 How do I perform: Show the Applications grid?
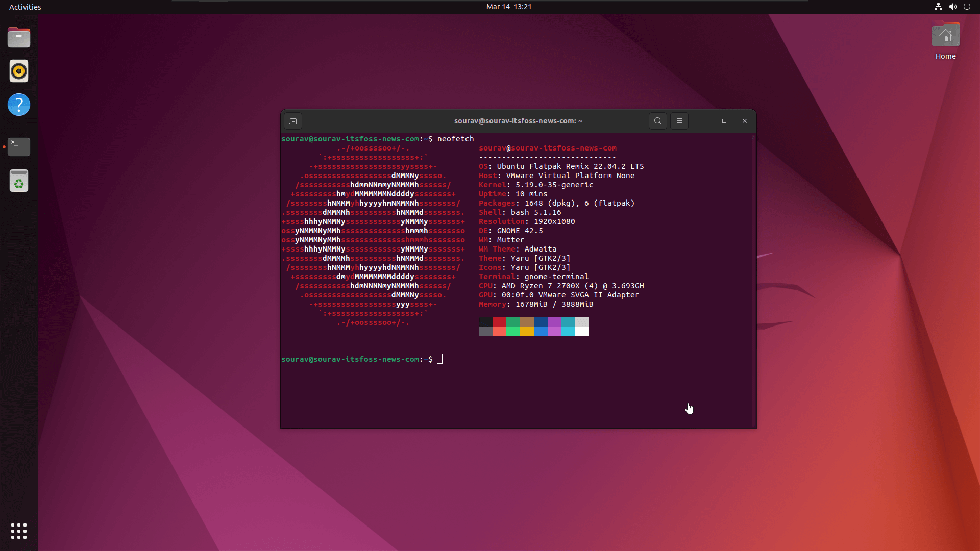(x=18, y=531)
